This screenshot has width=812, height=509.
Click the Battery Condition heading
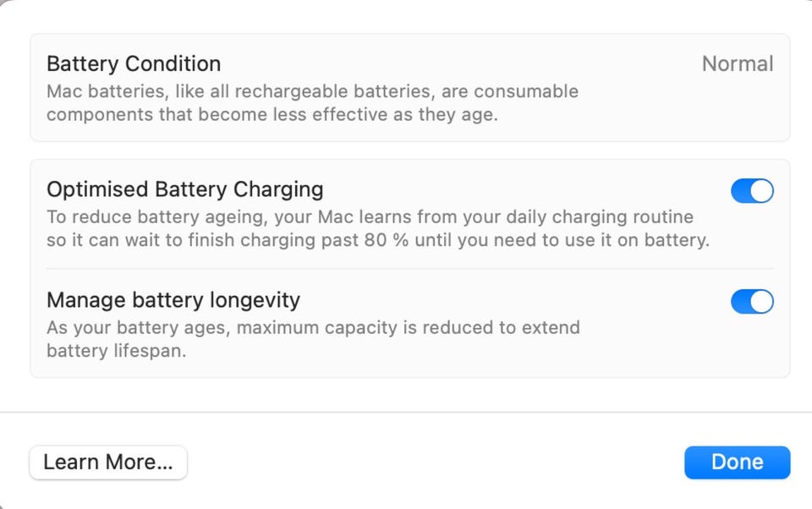134,64
